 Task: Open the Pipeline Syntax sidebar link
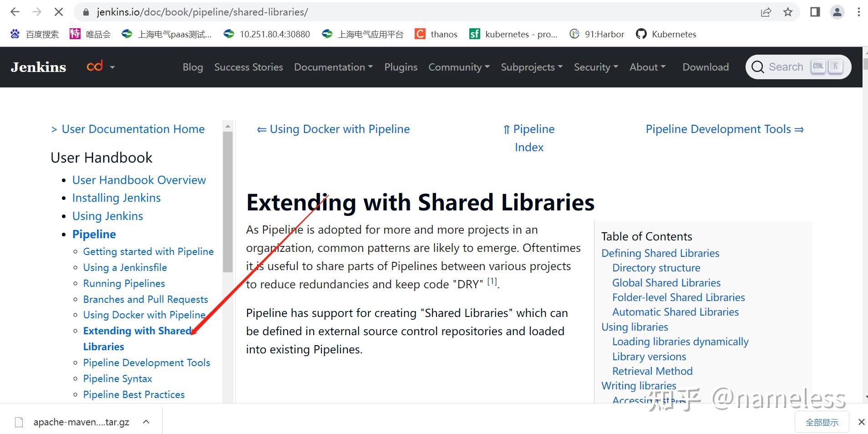(x=117, y=378)
